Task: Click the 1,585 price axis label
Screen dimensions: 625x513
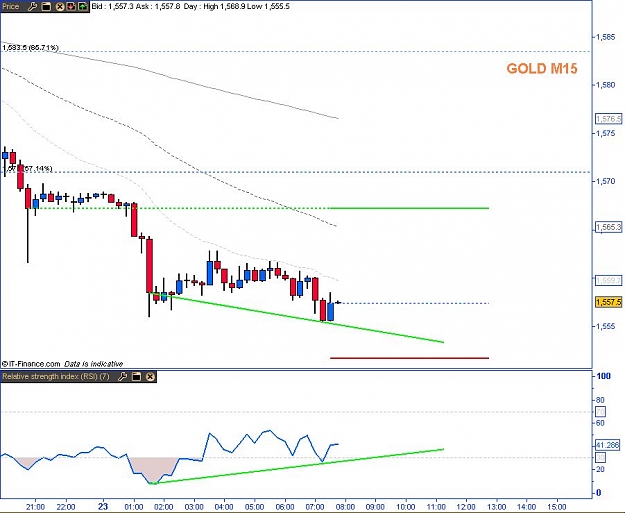Action: (x=605, y=37)
